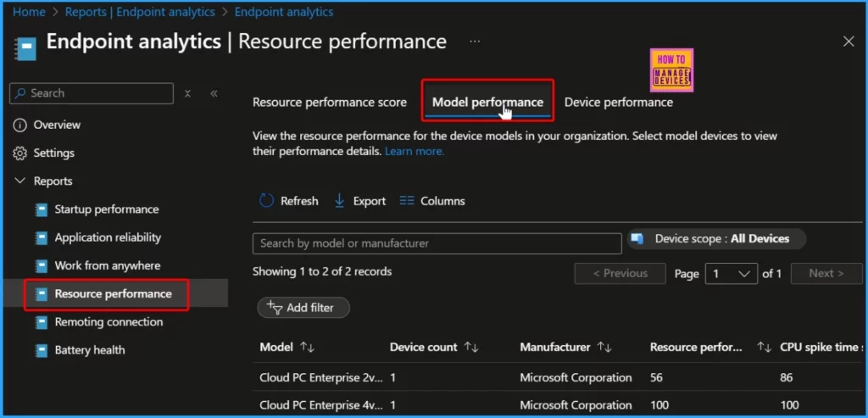This screenshot has height=418, width=868.
Task: Sort by Resource performance column arrows
Action: [765, 348]
